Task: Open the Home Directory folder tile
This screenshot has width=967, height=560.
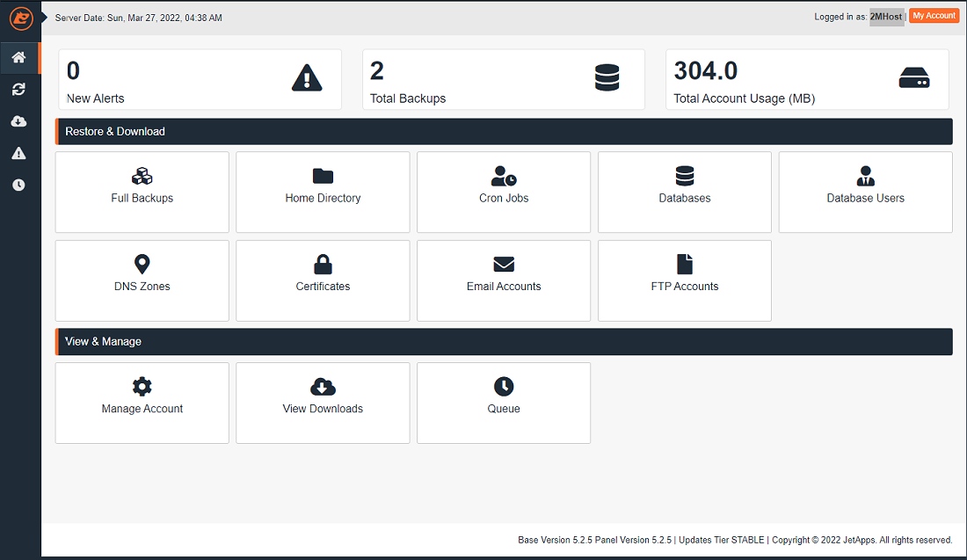Action: [323, 192]
